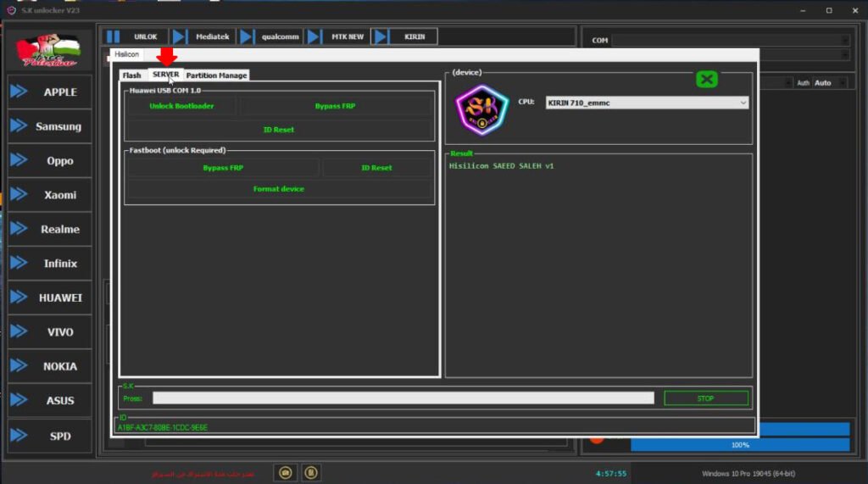Select NOKIA brand in sidebar
The image size is (868, 484).
tap(50, 366)
